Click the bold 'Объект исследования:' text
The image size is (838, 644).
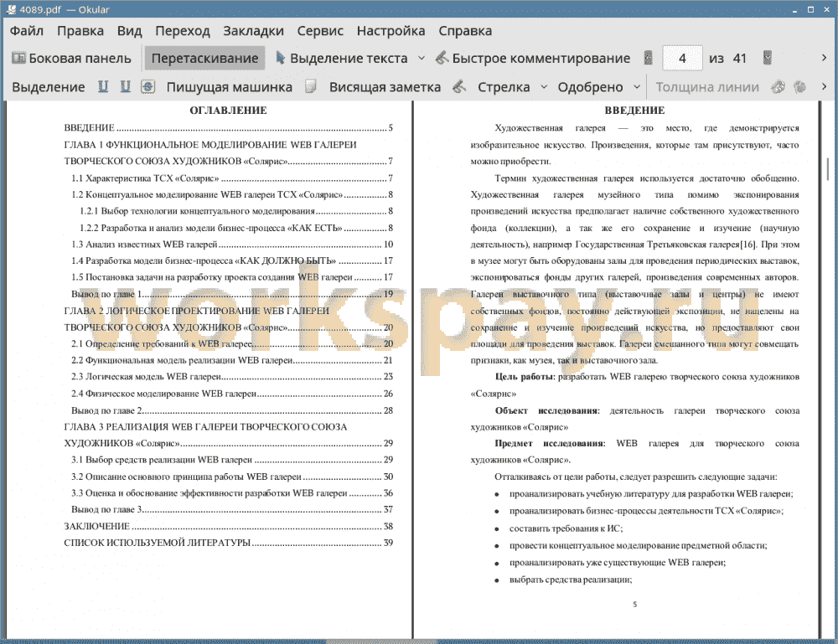(547, 410)
